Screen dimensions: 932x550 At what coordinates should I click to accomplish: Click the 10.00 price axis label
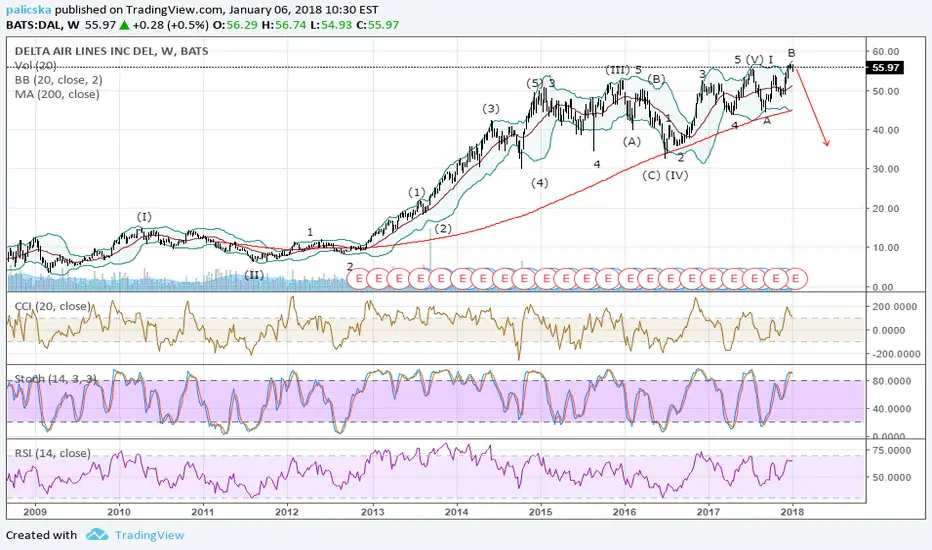pyautogui.click(x=886, y=248)
